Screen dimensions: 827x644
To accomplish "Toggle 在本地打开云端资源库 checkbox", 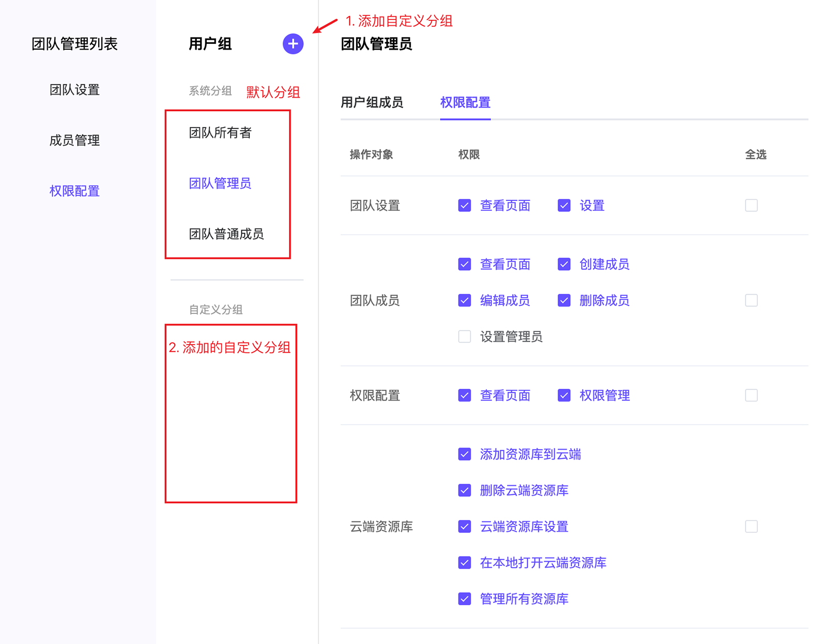I will point(465,563).
